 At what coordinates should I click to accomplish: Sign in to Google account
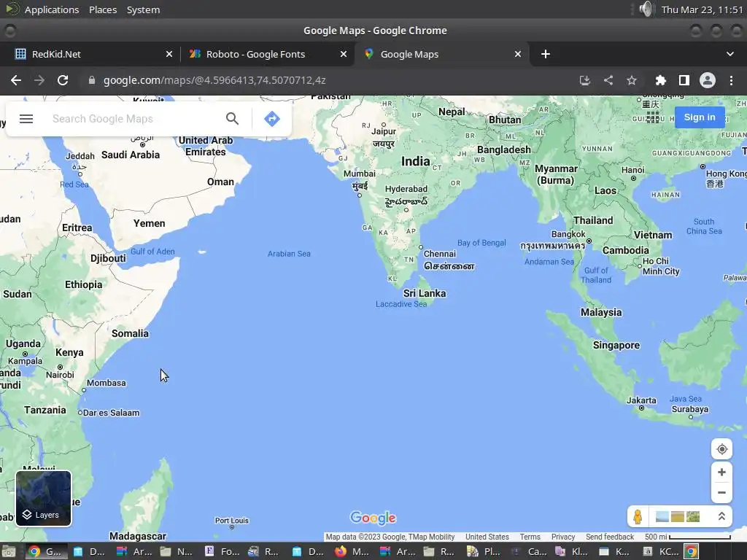click(x=700, y=117)
